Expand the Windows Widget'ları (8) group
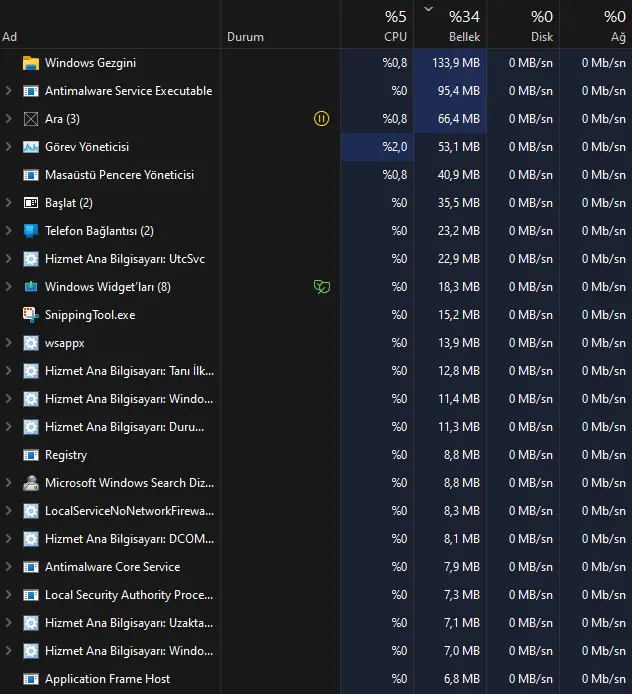Image resolution: width=632 pixels, height=694 pixels. (x=8, y=287)
